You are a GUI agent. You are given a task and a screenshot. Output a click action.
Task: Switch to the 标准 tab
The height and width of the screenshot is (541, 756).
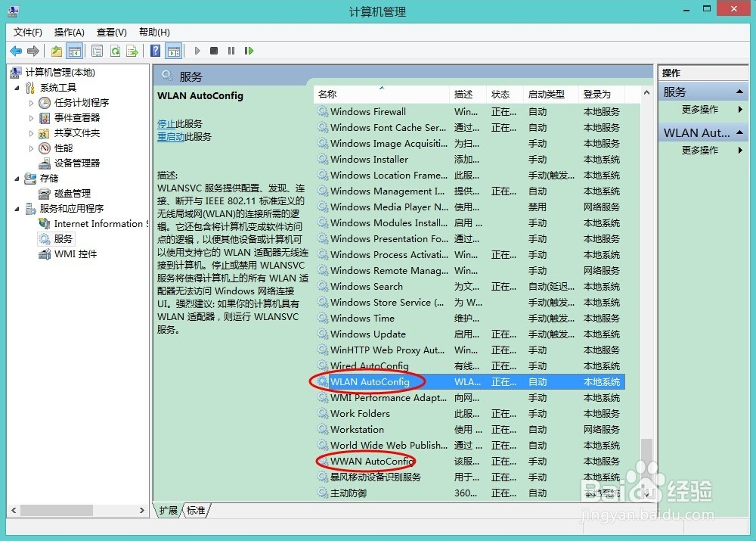click(x=195, y=510)
